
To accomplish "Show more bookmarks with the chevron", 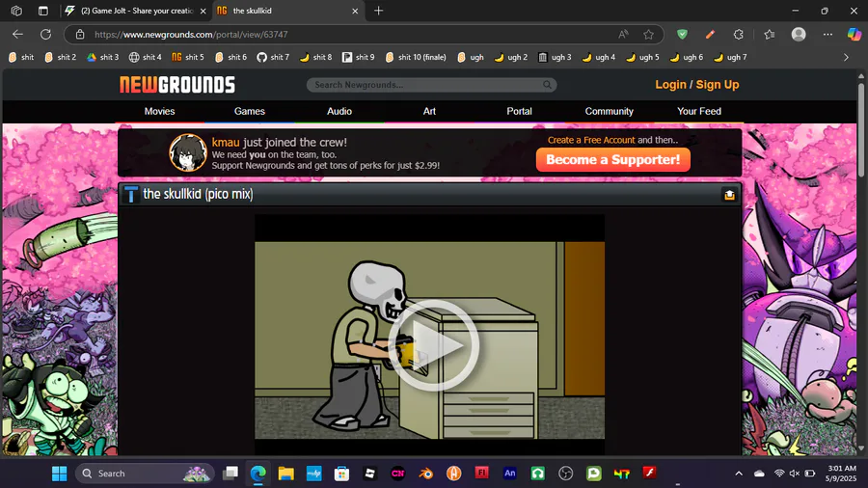I will coord(846,57).
